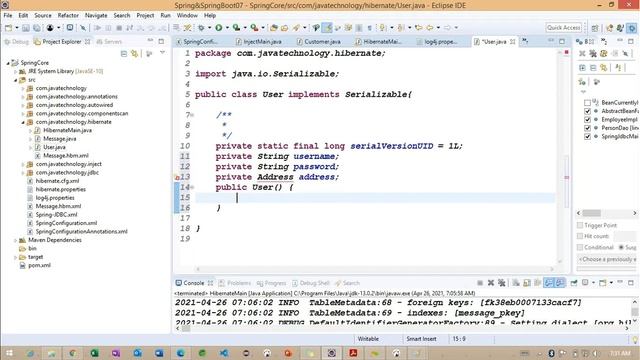Click the Skip All Breakpoints icon
Image resolution: width=640 pixels, height=360 pixels.
[x=83, y=28]
